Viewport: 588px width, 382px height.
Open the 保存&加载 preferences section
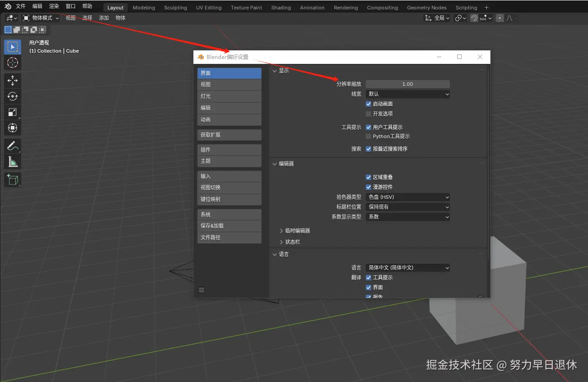[229, 226]
